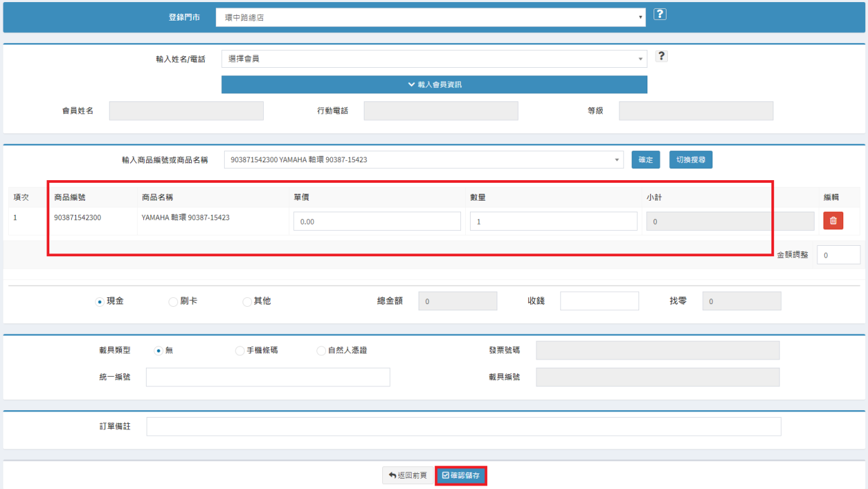Click 確認儲存 to save order
868x489 pixels.
coord(460,475)
